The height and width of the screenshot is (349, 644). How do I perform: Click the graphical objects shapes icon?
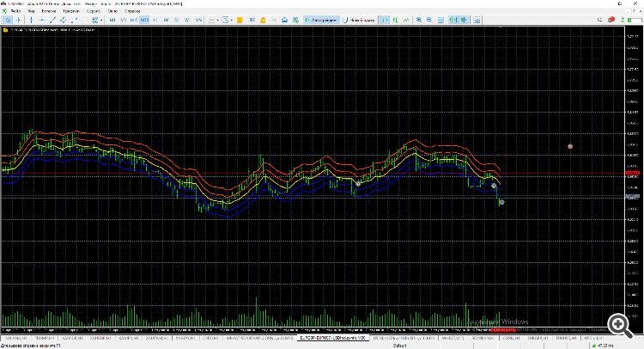coord(94,20)
